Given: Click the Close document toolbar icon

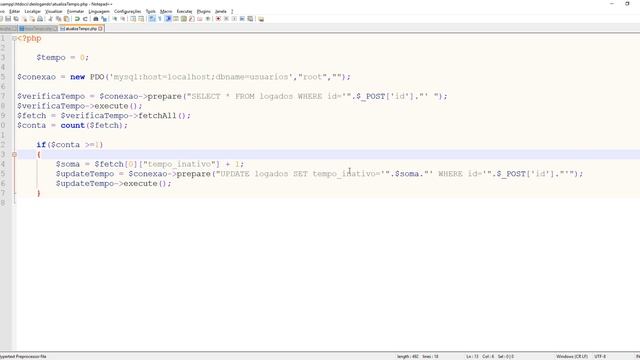Looking at the screenshot, I should (x=24, y=19).
